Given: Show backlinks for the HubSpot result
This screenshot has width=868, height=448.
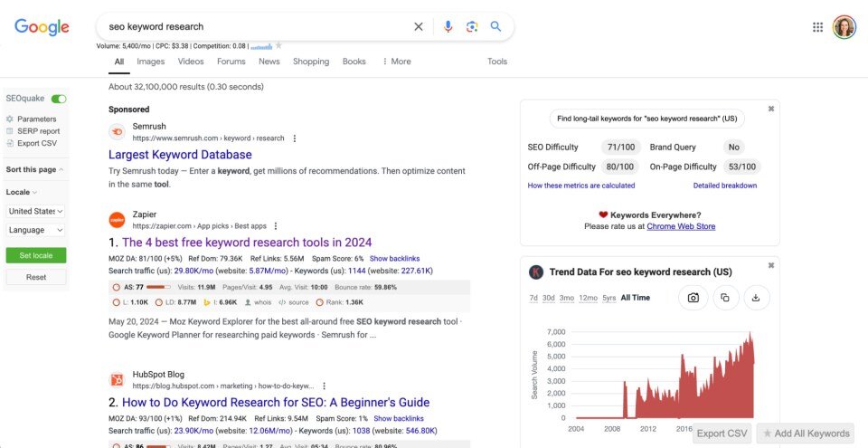Looking at the screenshot, I should [399, 419].
